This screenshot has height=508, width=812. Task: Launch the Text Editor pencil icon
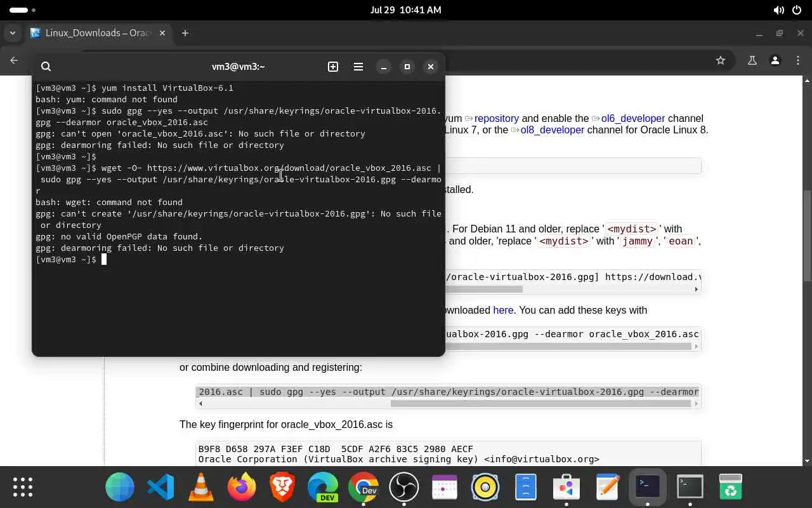click(x=607, y=487)
